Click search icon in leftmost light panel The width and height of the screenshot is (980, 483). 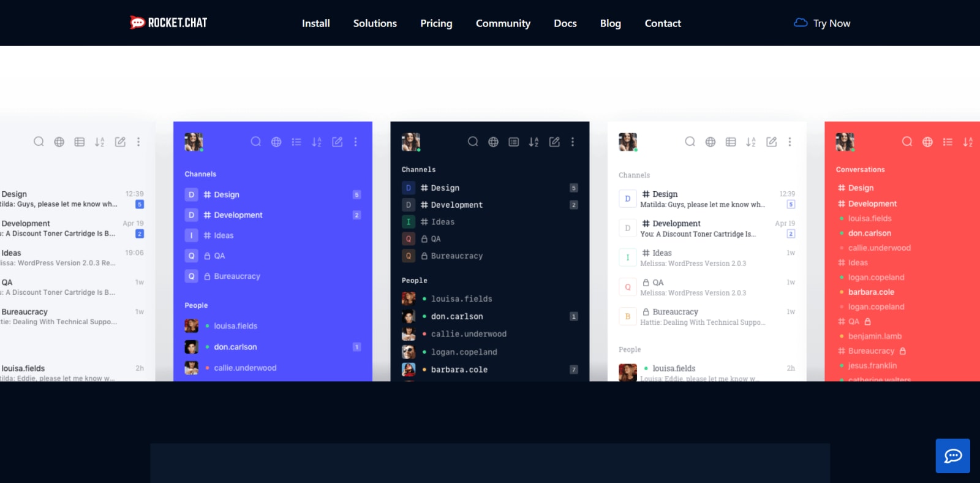coord(39,142)
